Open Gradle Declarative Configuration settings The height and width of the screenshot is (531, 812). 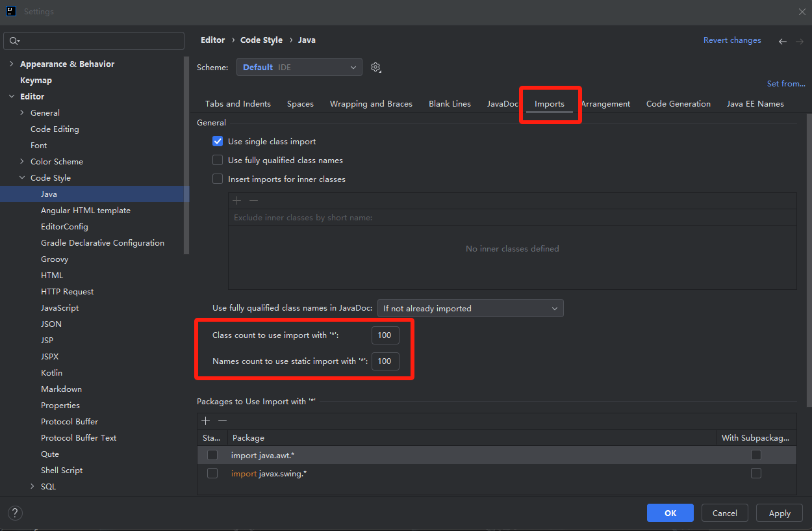pos(103,242)
